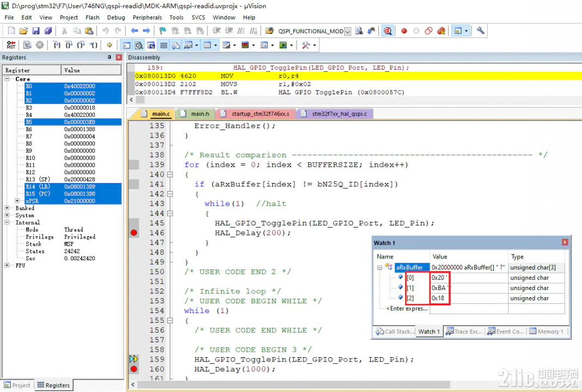Paste from clipboard toolbar icon
This screenshot has width=582, height=392.
89,31
